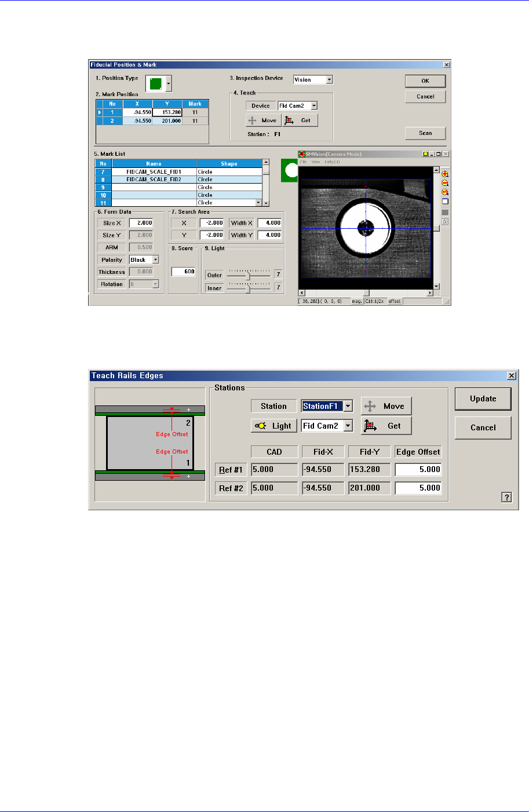Click the Name column header in the Mark List
The height and width of the screenshot is (812, 529).
click(154, 164)
